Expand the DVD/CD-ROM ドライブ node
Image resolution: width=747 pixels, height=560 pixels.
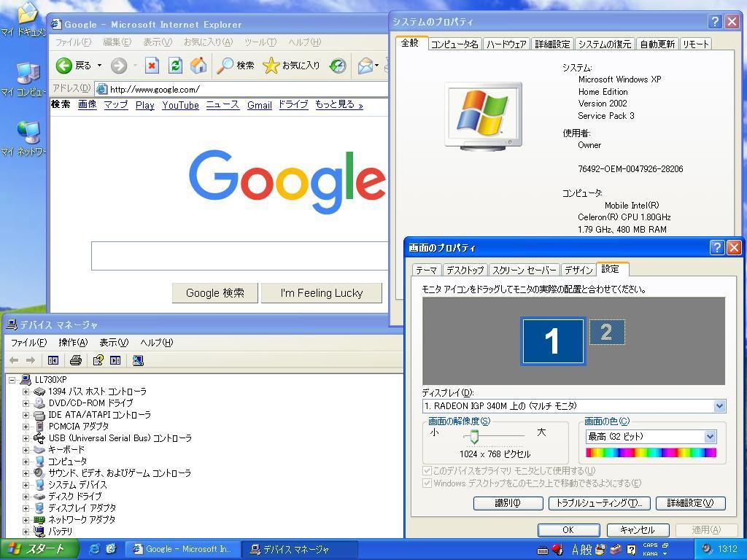pyautogui.click(x=26, y=403)
